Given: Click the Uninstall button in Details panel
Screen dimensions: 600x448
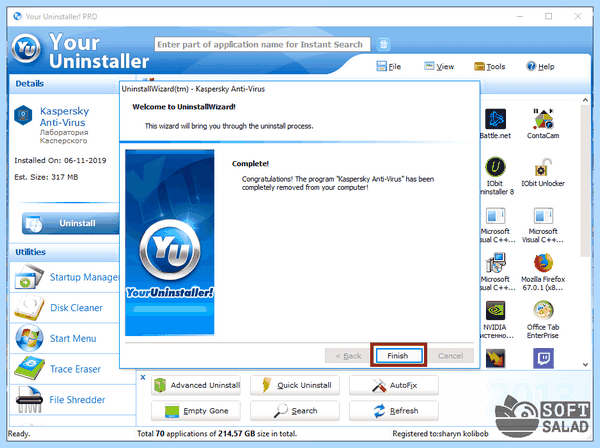Looking at the screenshot, I should coord(71,223).
